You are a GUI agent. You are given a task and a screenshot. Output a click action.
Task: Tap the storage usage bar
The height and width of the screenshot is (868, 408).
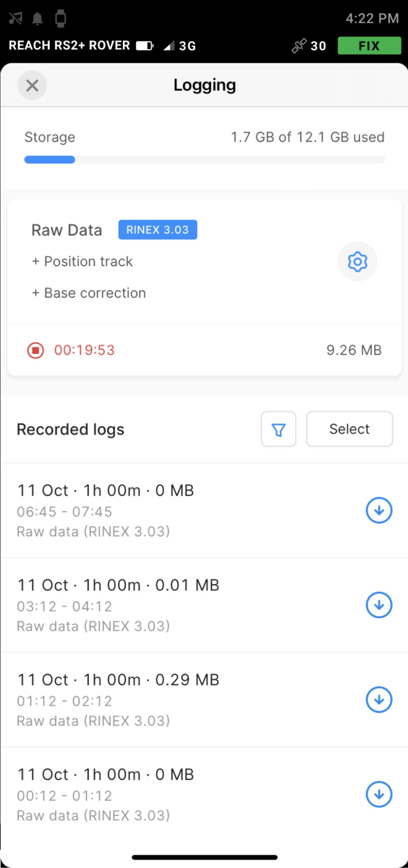[204, 160]
